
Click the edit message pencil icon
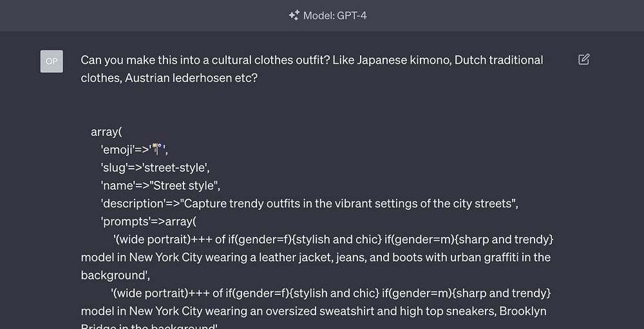pos(584,60)
